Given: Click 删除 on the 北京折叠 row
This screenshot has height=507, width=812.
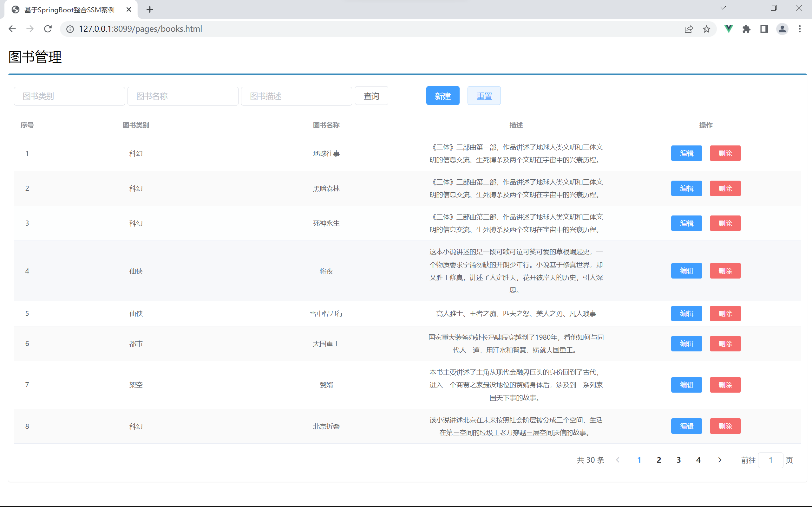Looking at the screenshot, I should 725,426.
